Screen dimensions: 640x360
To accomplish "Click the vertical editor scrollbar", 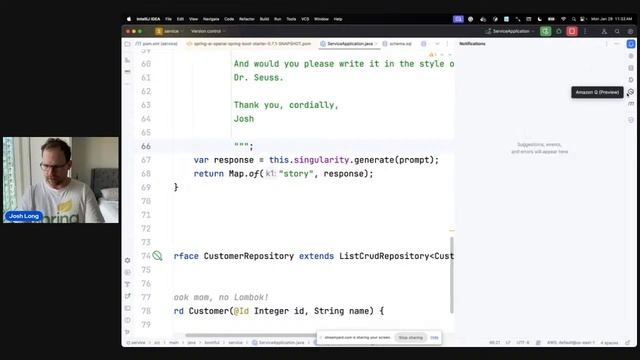I will coord(452,275).
